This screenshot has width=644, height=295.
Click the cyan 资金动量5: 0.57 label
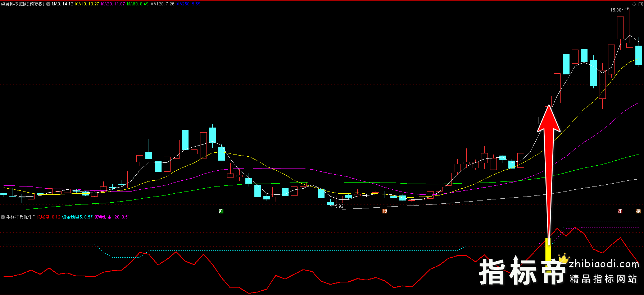[77, 217]
